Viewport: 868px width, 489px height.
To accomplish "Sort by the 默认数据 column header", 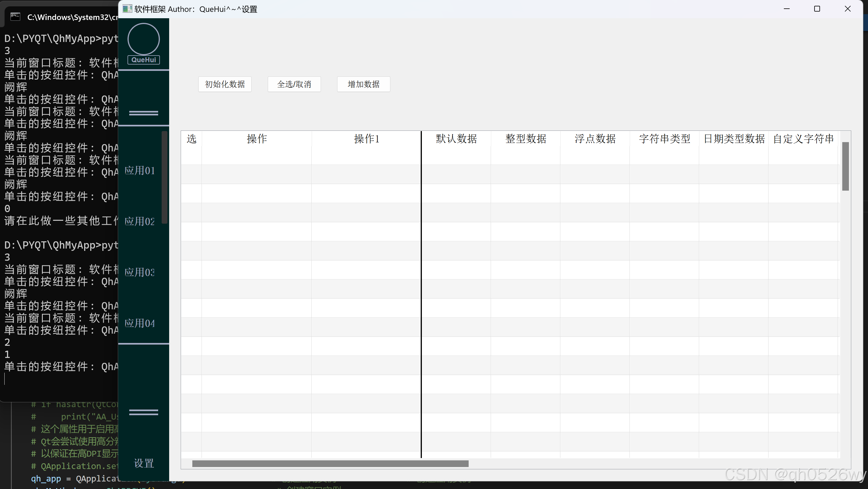I will pos(456,139).
